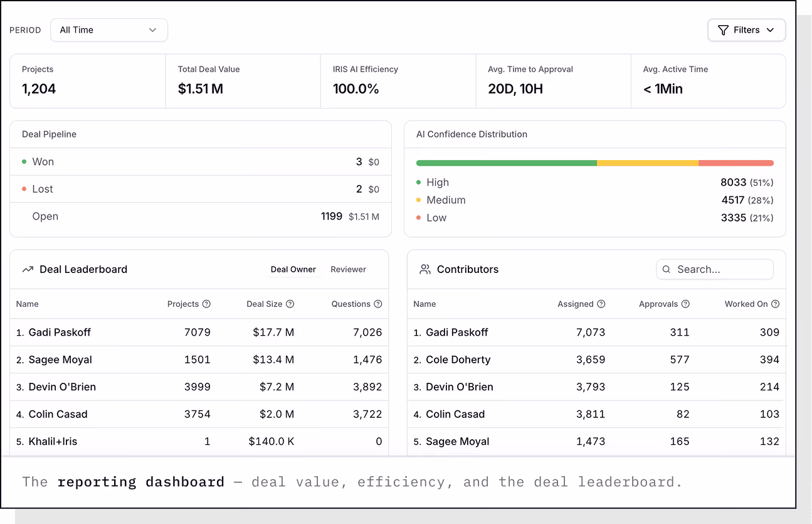Image resolution: width=812 pixels, height=524 pixels.
Task: Click the red dot beside Low confidence
Action: 418,218
